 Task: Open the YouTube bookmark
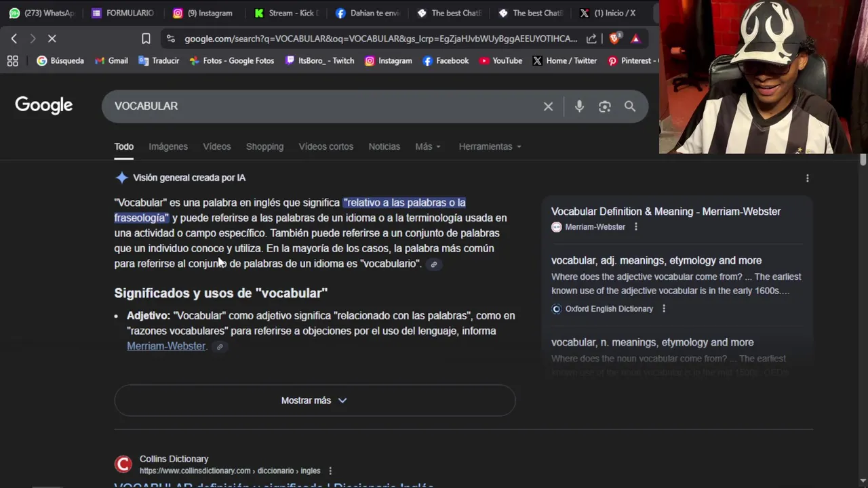pyautogui.click(x=500, y=61)
